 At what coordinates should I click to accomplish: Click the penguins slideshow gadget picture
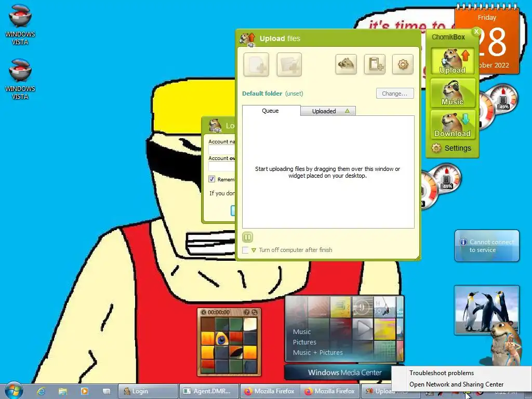tap(486, 310)
